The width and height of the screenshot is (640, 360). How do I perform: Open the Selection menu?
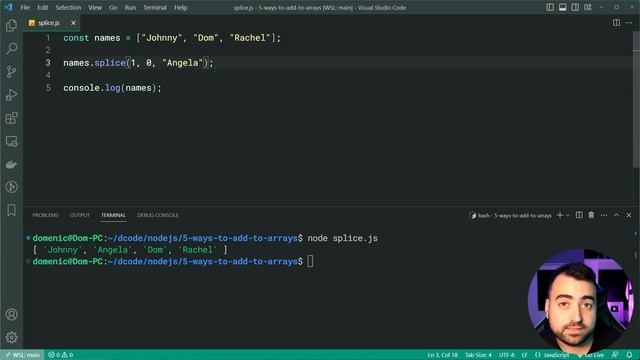(x=68, y=7)
